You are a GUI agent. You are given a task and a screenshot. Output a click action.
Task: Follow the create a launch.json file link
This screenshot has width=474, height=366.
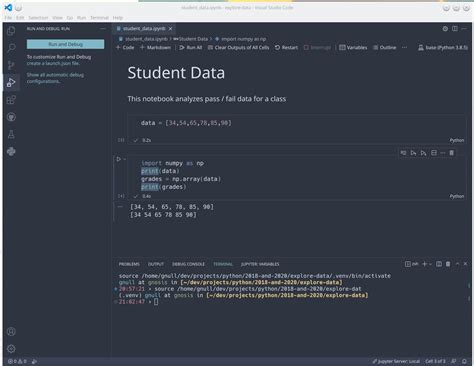point(53,63)
